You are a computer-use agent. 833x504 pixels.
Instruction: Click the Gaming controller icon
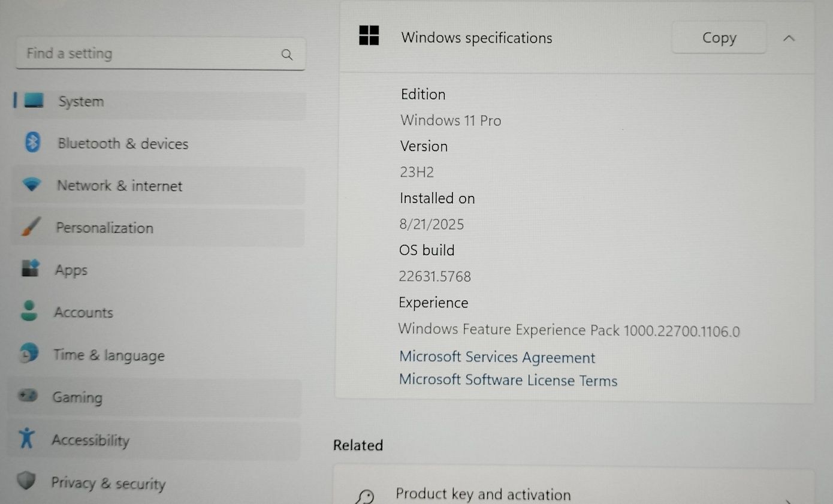pyautogui.click(x=28, y=396)
